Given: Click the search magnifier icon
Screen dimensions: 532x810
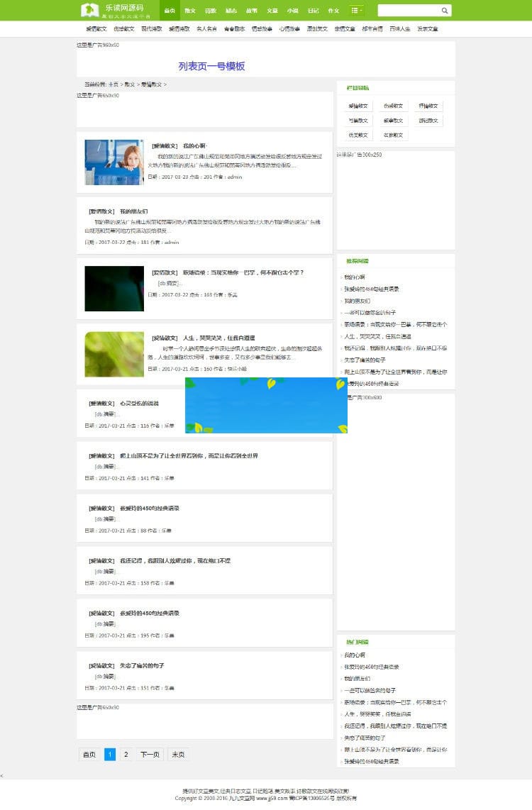Looking at the screenshot, I should tap(445, 11).
